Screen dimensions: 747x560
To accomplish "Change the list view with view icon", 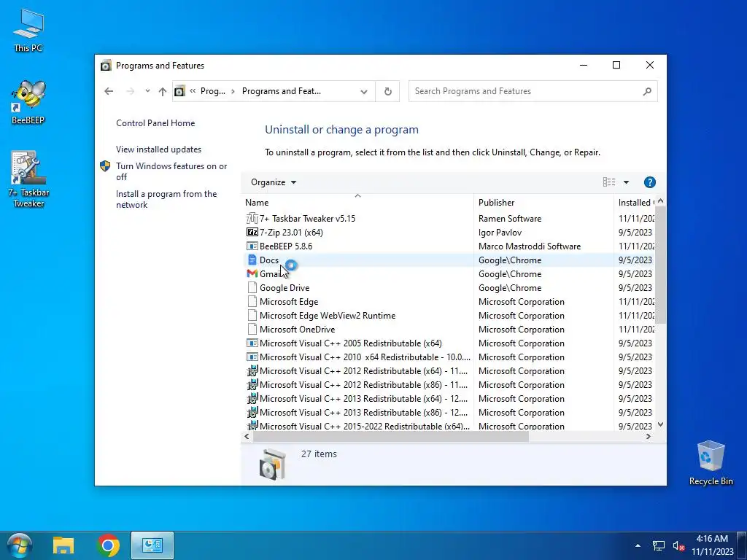I will pyautogui.click(x=609, y=182).
